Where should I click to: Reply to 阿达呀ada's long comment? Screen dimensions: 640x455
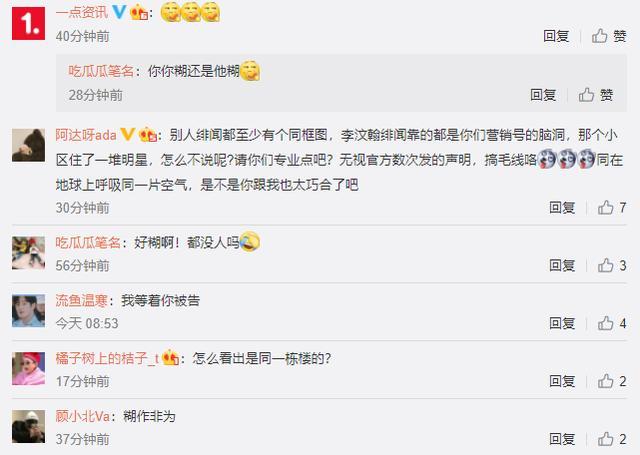tap(562, 208)
